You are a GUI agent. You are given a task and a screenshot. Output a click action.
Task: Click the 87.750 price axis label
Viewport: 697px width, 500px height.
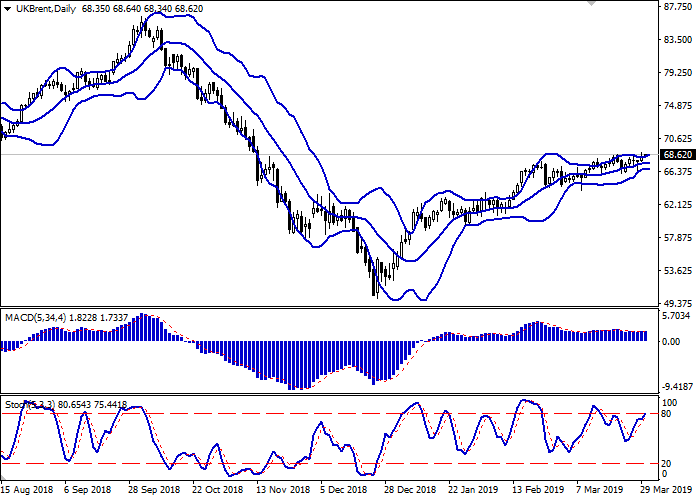click(x=676, y=6)
